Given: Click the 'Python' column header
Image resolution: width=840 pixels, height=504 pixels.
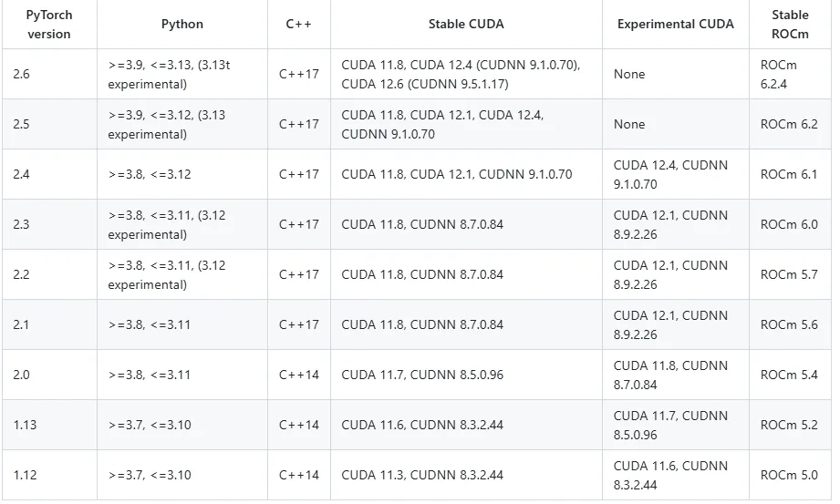Looking at the screenshot, I should coord(182,24).
